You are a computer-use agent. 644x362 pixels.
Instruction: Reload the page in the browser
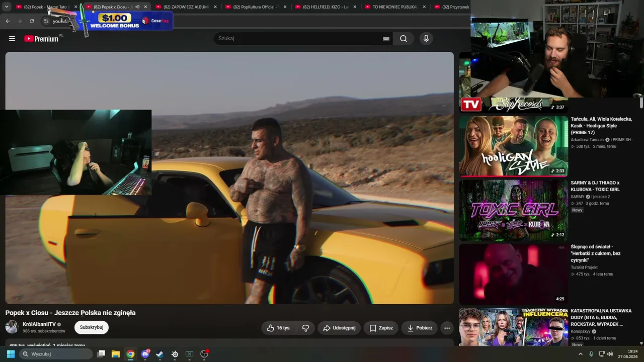pyautogui.click(x=32, y=21)
